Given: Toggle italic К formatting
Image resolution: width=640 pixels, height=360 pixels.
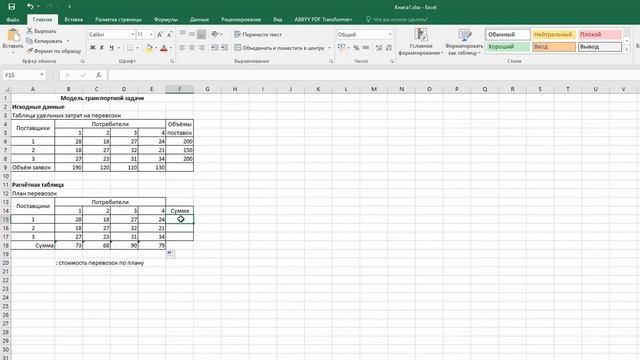Looking at the screenshot, I should click(x=102, y=48).
